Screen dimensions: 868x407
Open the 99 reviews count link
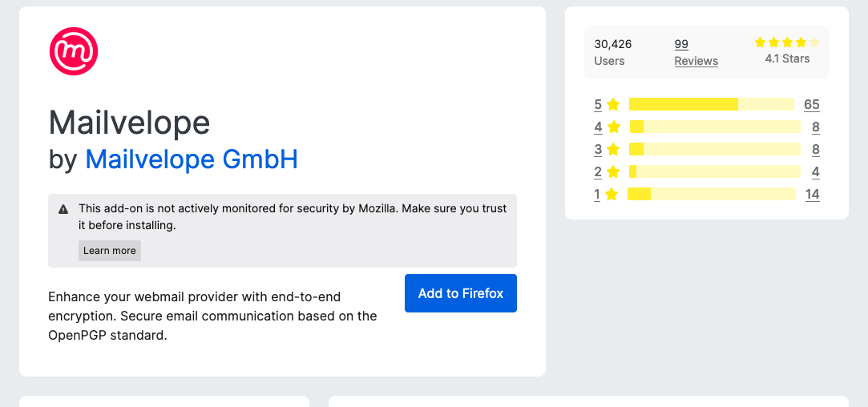(x=681, y=44)
